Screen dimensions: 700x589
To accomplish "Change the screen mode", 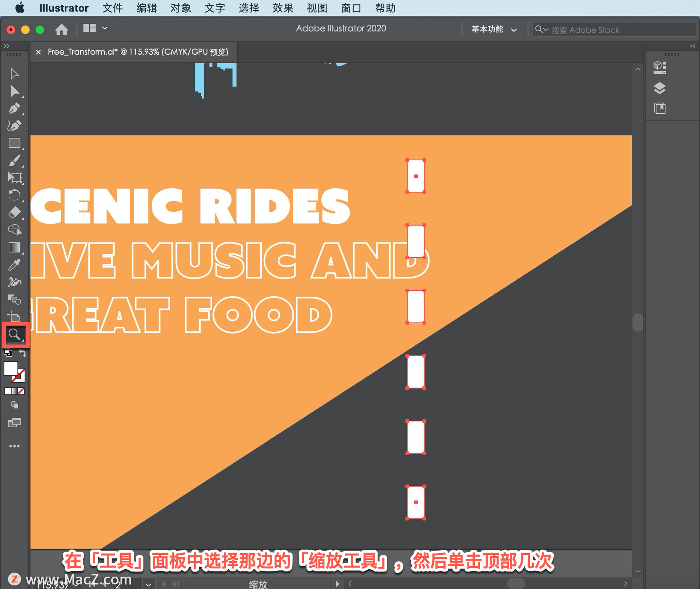I will click(15, 423).
